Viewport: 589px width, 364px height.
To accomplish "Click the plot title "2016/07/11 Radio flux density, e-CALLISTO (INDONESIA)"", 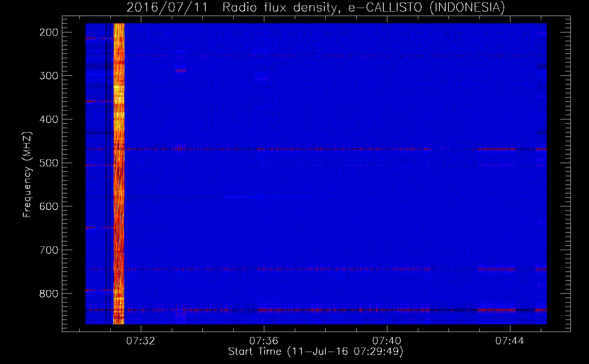I will [316, 8].
